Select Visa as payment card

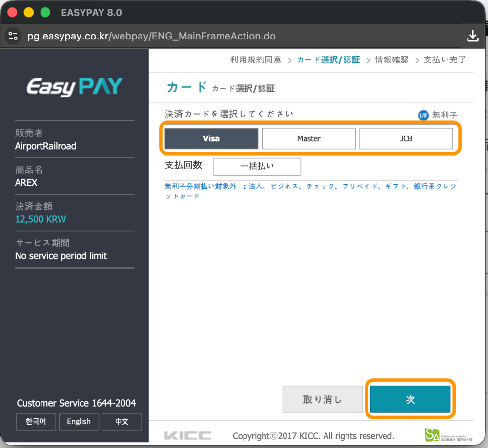point(211,138)
